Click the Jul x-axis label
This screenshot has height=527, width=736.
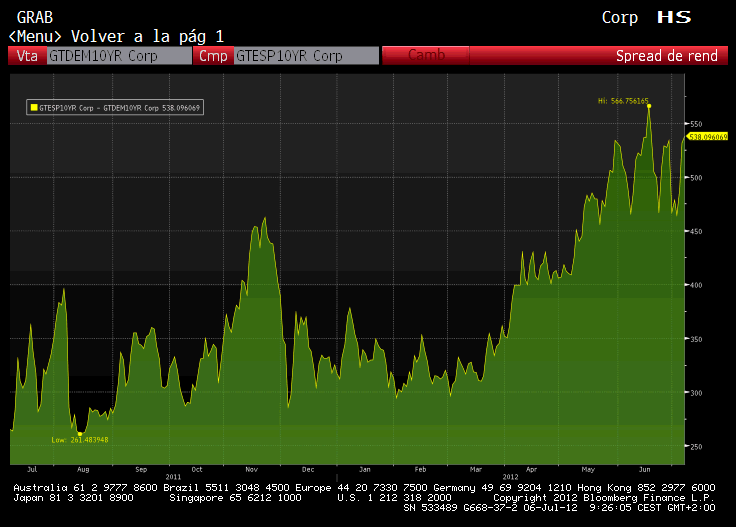32,469
